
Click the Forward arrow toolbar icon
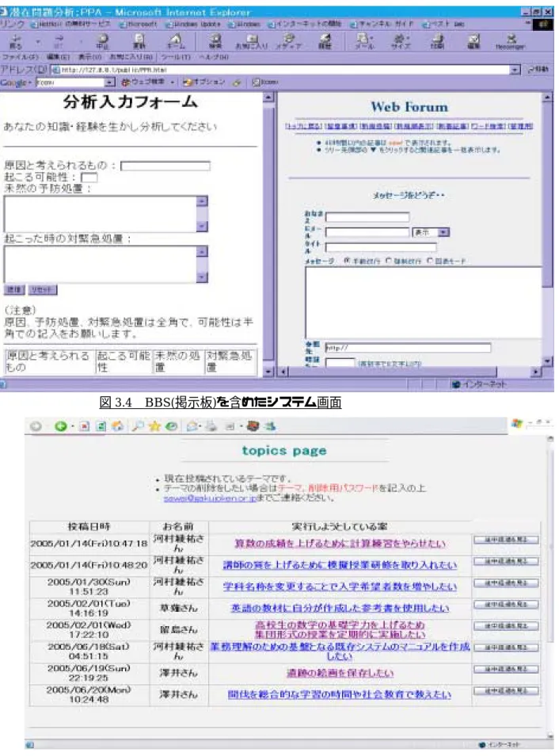59,41
